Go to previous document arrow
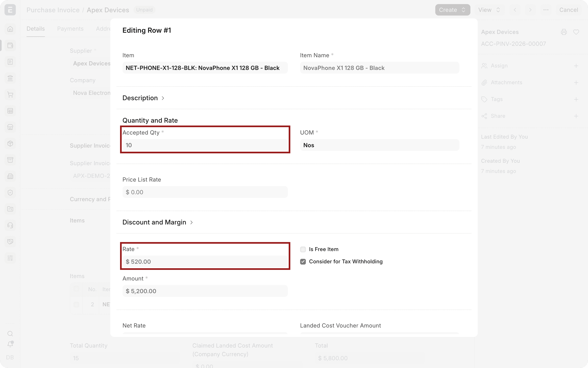The height and width of the screenshot is (368, 588). point(515,10)
